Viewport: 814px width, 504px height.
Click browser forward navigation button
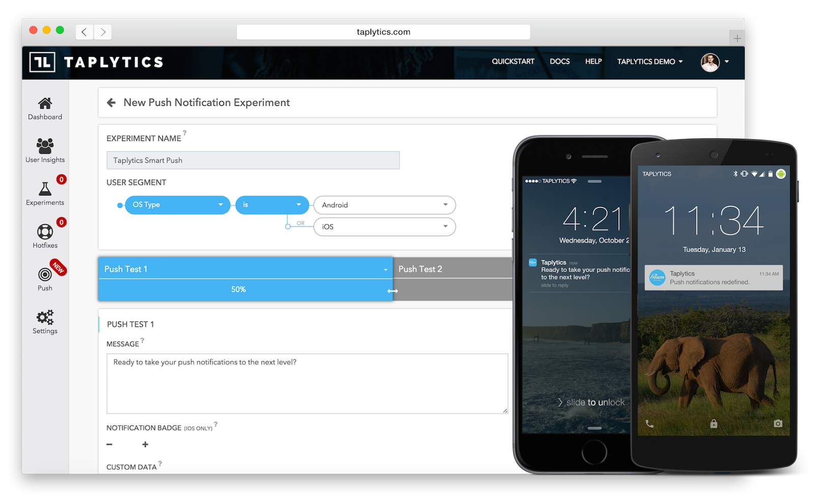pos(103,32)
